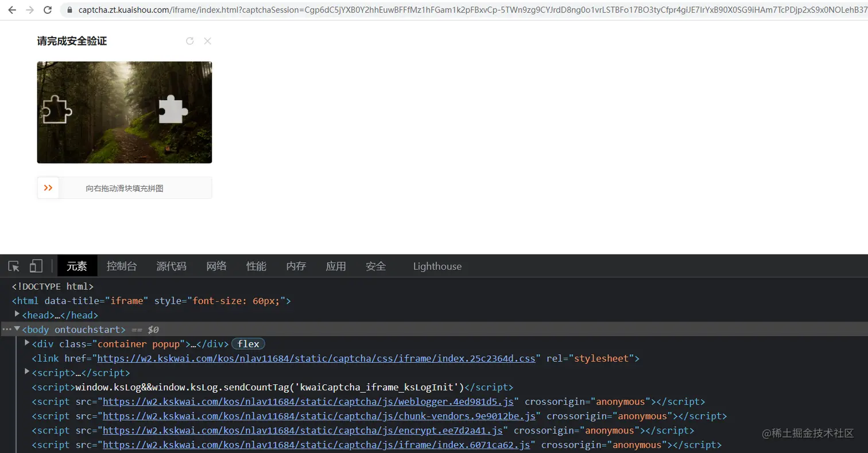
Task: Select the html data-title iframe line
Action: pyautogui.click(x=152, y=300)
